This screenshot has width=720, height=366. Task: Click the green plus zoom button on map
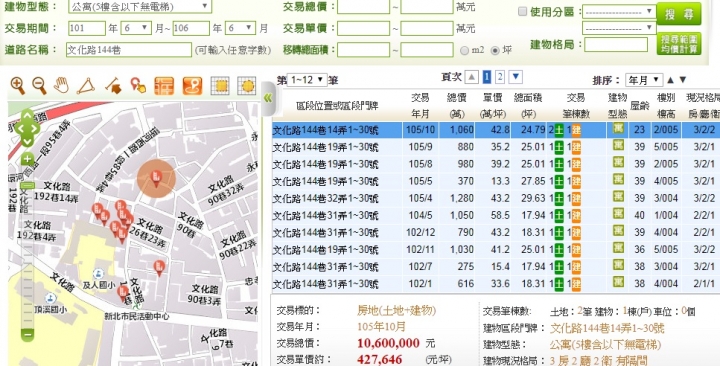coord(27,160)
